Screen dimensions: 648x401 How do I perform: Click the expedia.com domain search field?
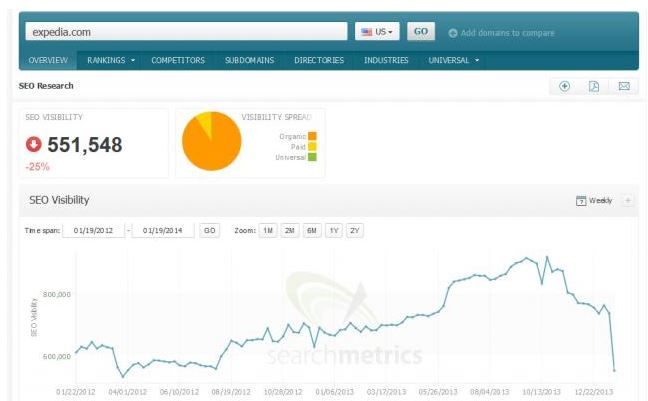(x=186, y=31)
